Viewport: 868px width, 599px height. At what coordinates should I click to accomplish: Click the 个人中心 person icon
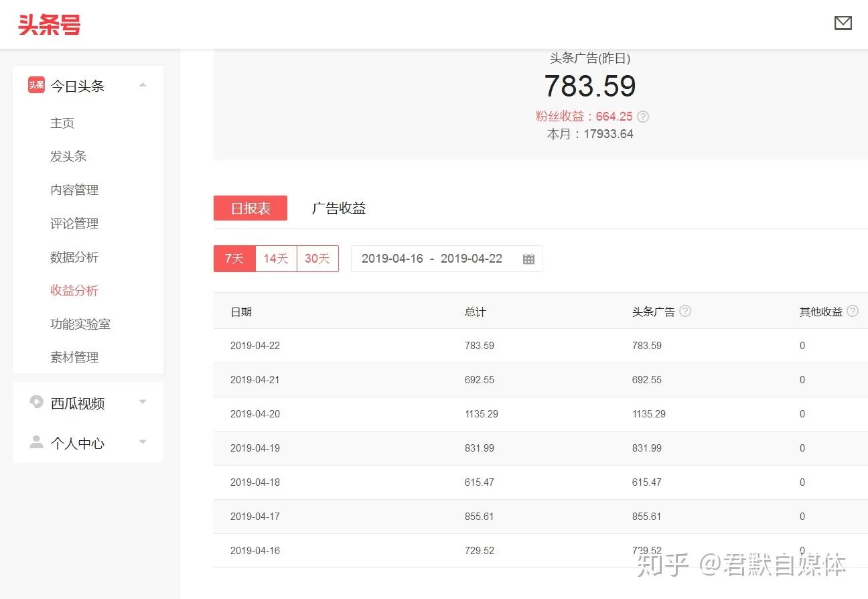click(x=36, y=442)
